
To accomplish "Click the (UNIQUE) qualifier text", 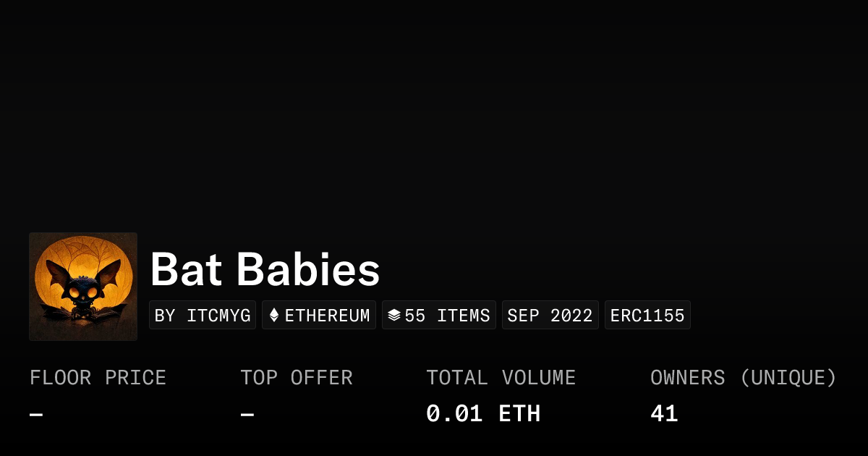I will (x=788, y=378).
